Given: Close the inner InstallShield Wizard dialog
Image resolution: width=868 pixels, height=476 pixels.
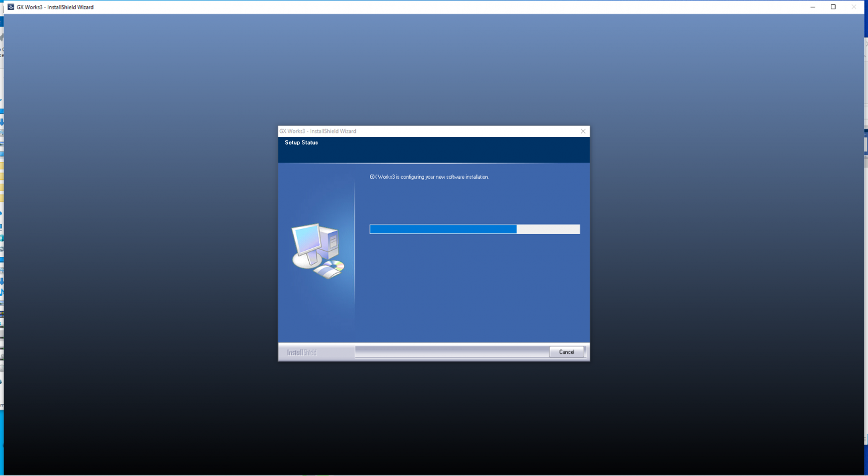Looking at the screenshot, I should [583, 132].
